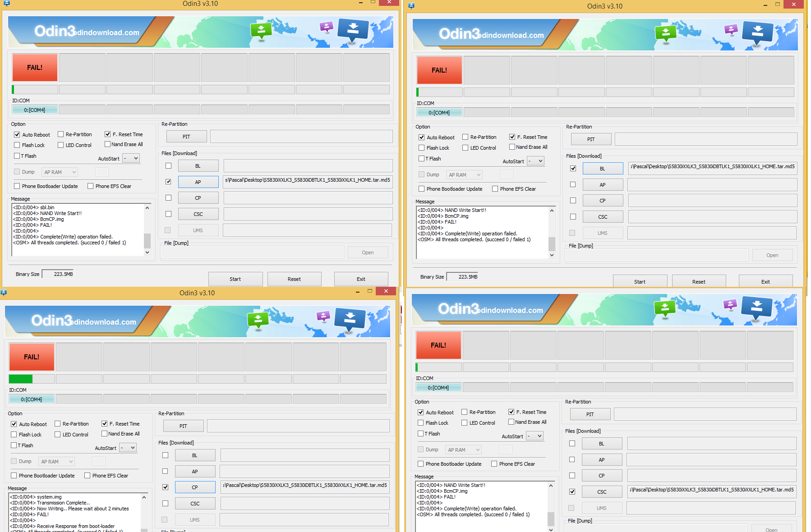Click Start in the top-left Odin window

click(235, 279)
